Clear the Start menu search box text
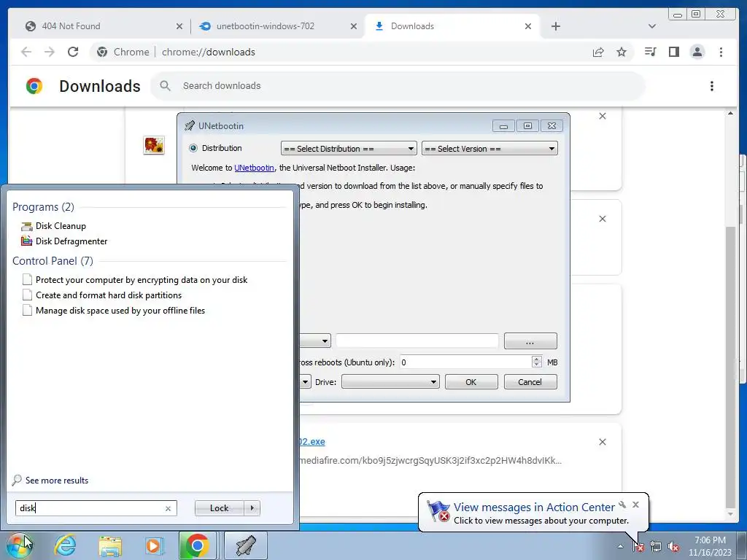Viewport: 747px width, 560px height. coord(168,508)
